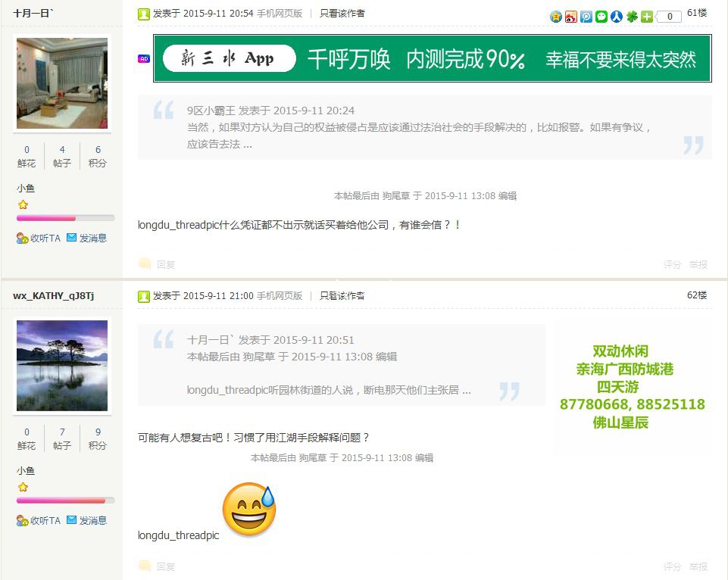Screen dimensions: 728x580
Task: Share post to Qzone star icon
Action: pos(556,17)
